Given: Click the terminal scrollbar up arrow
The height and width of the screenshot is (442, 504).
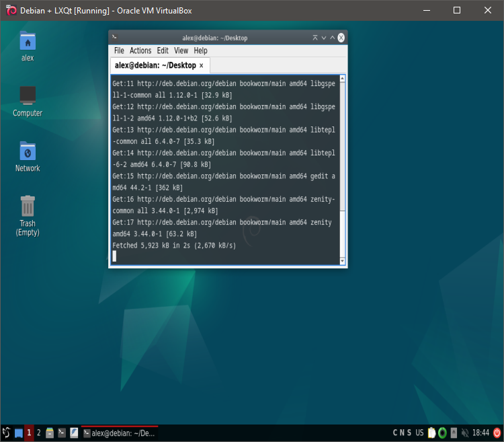Looking at the screenshot, I should pos(342,79).
